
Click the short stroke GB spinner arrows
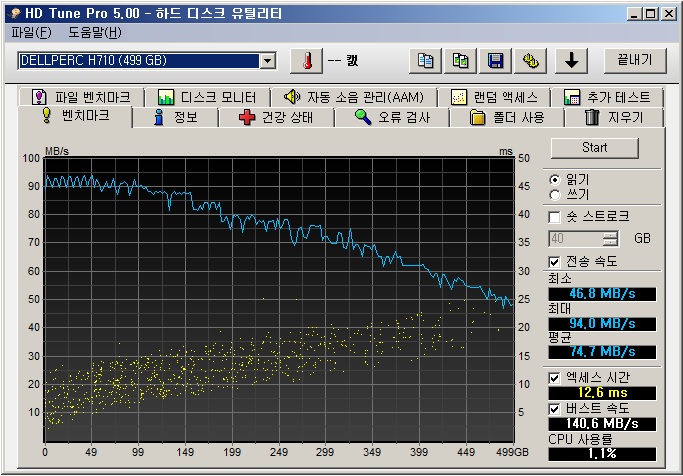click(610, 239)
